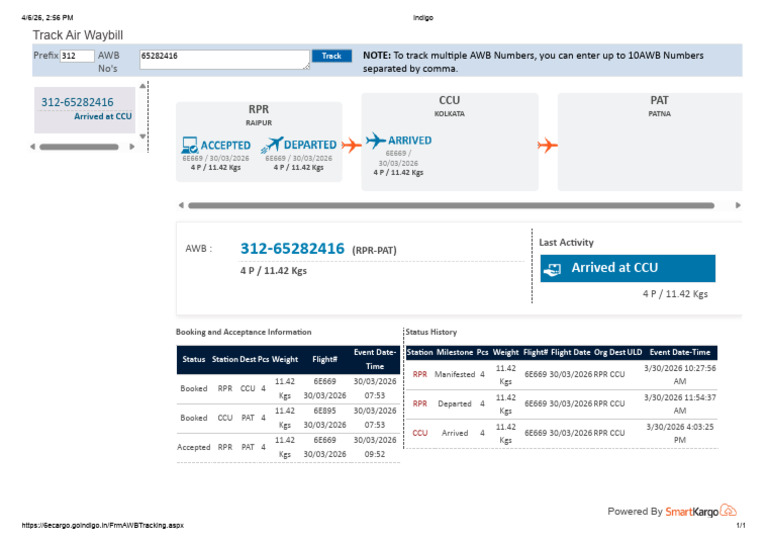Click the Flight# header in booking table
The image size is (768, 543).
click(x=325, y=359)
